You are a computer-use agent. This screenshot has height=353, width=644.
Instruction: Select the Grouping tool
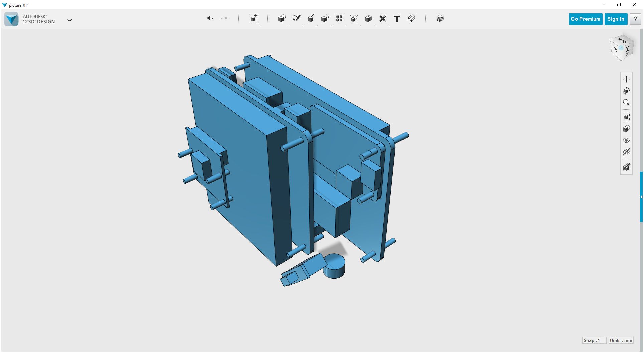coord(354,19)
